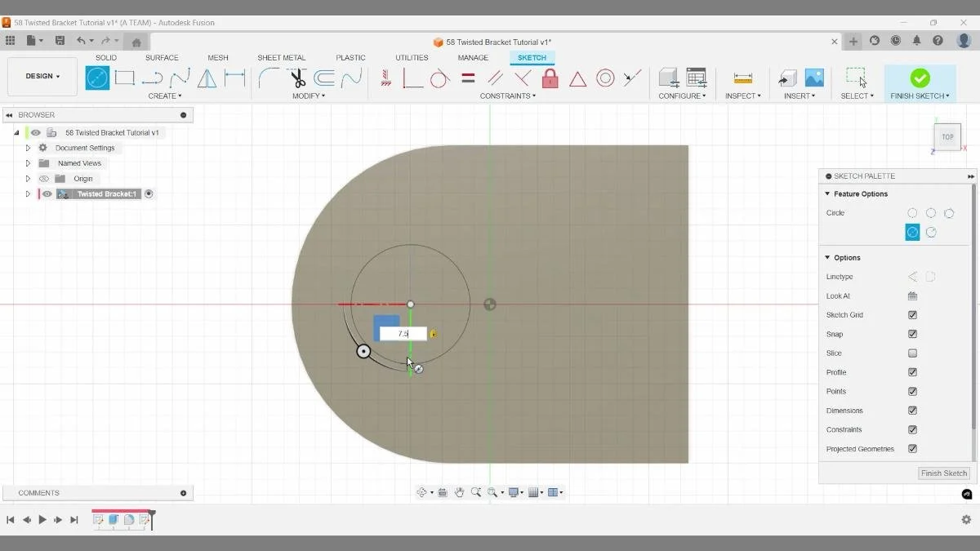Click inside the 7.5 dimension input field
Image resolution: width=980 pixels, height=551 pixels.
402,333
